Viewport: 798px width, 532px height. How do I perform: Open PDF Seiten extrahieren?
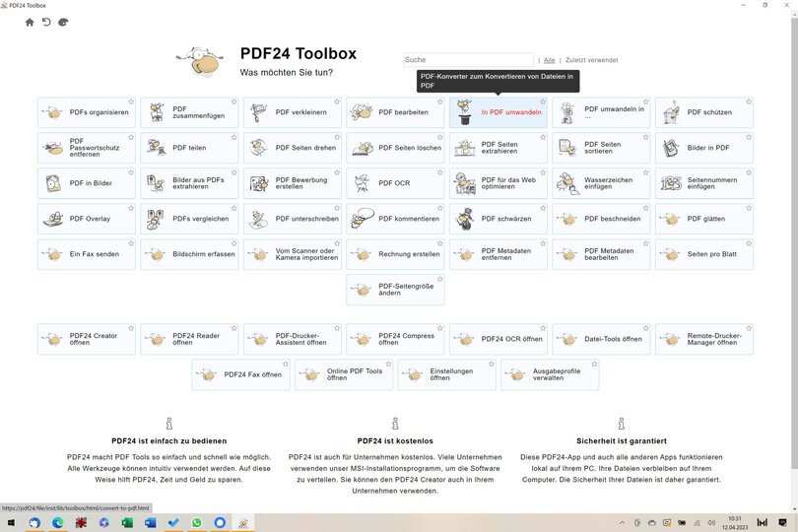499,148
